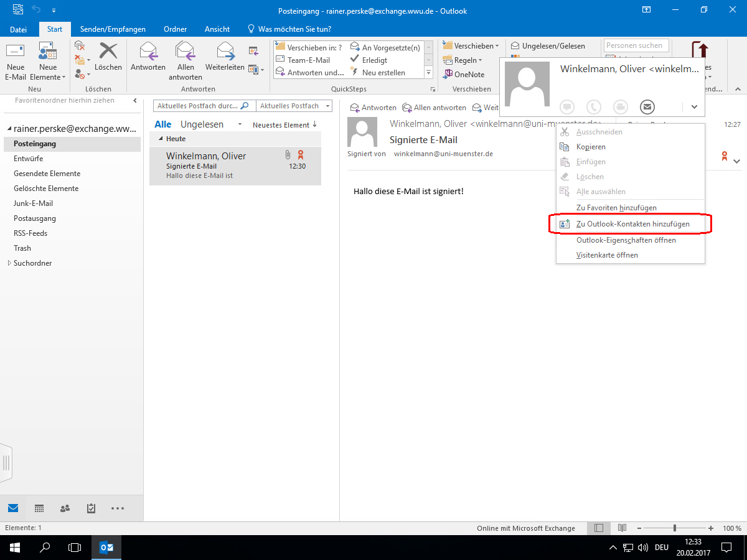Click the Antworten ribbon icon
The height and width of the screenshot is (560, 747).
(148, 51)
